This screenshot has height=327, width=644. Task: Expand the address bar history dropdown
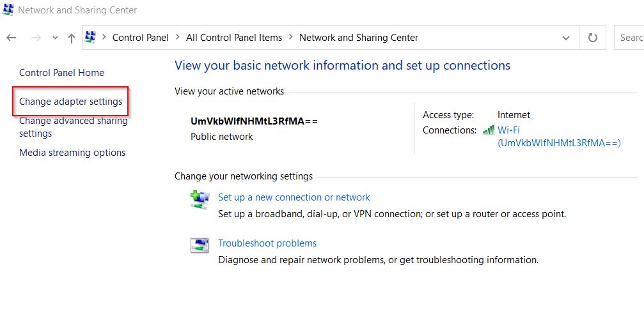[x=566, y=38]
